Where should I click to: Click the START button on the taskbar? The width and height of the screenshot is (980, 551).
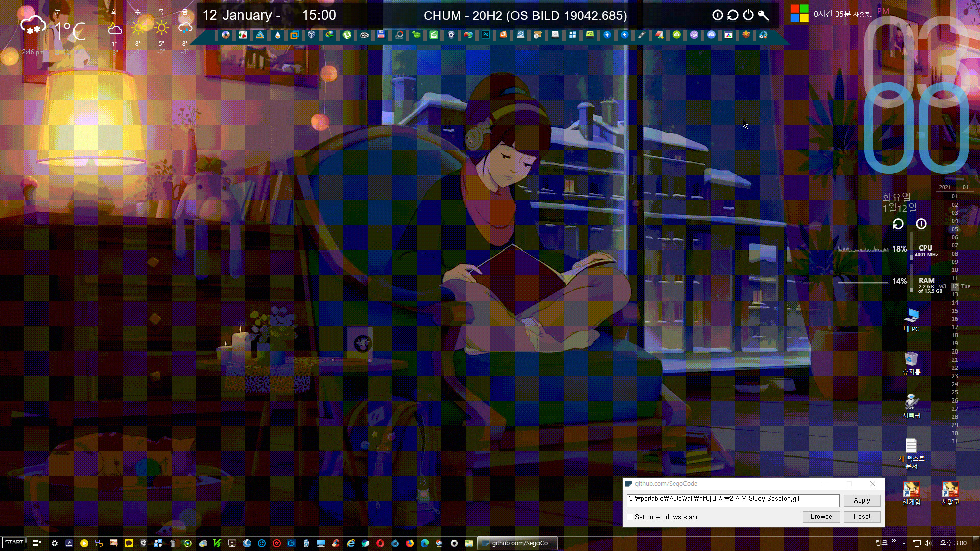(14, 543)
